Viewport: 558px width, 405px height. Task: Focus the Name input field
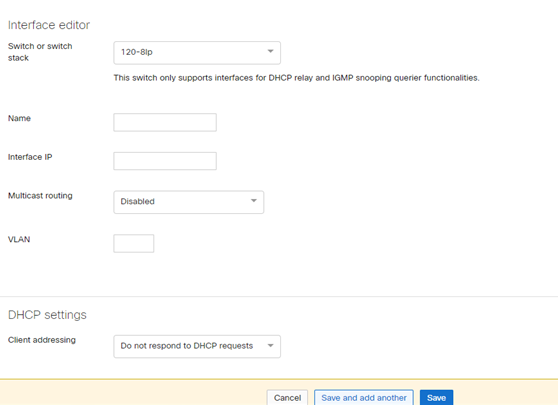(165, 122)
